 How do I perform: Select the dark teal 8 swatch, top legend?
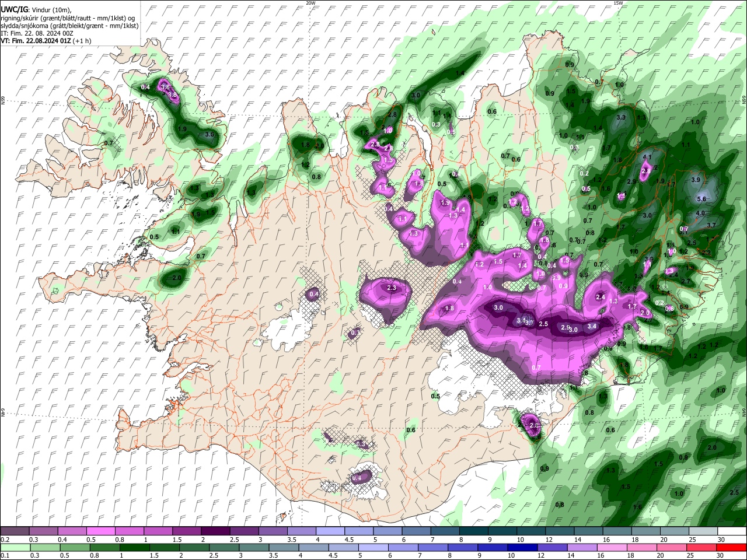pyautogui.click(x=474, y=531)
